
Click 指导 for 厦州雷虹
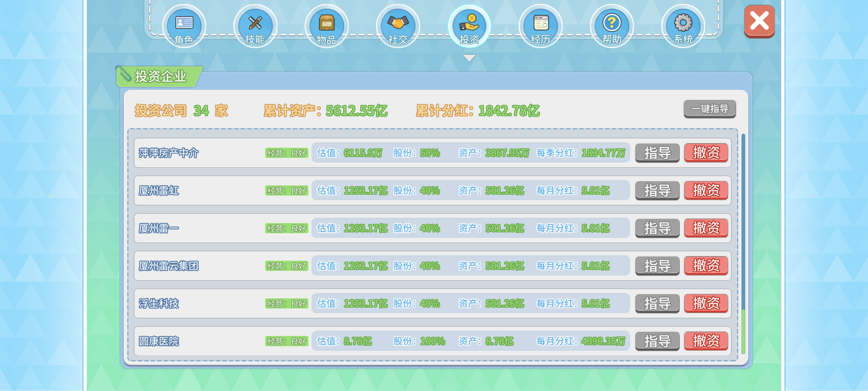pyautogui.click(x=658, y=191)
